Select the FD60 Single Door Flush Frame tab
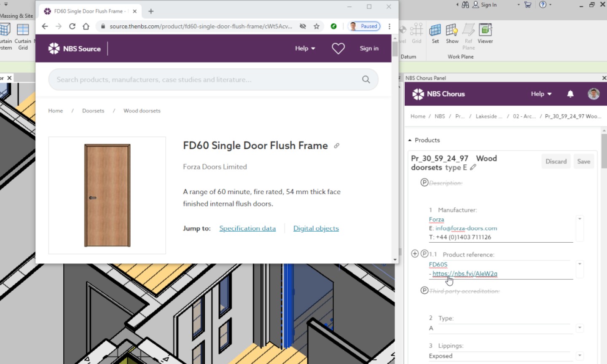 tap(88, 11)
